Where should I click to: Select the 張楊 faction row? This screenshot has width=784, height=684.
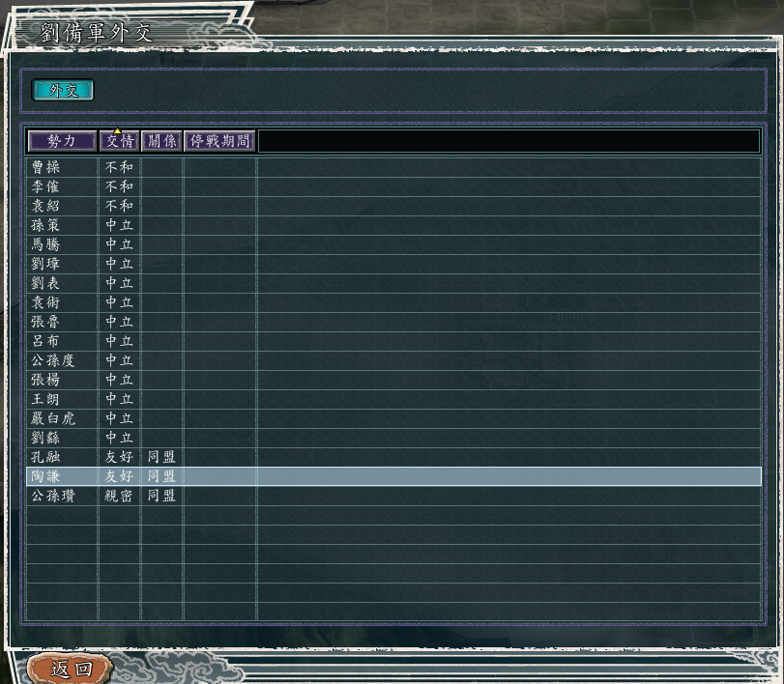coord(393,380)
